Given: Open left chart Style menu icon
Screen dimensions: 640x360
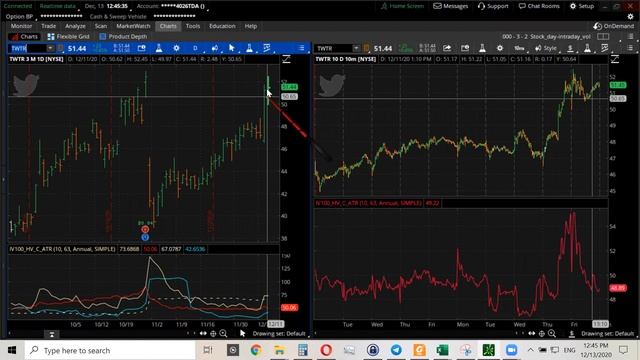Looking at the screenshot, I should 215,48.
